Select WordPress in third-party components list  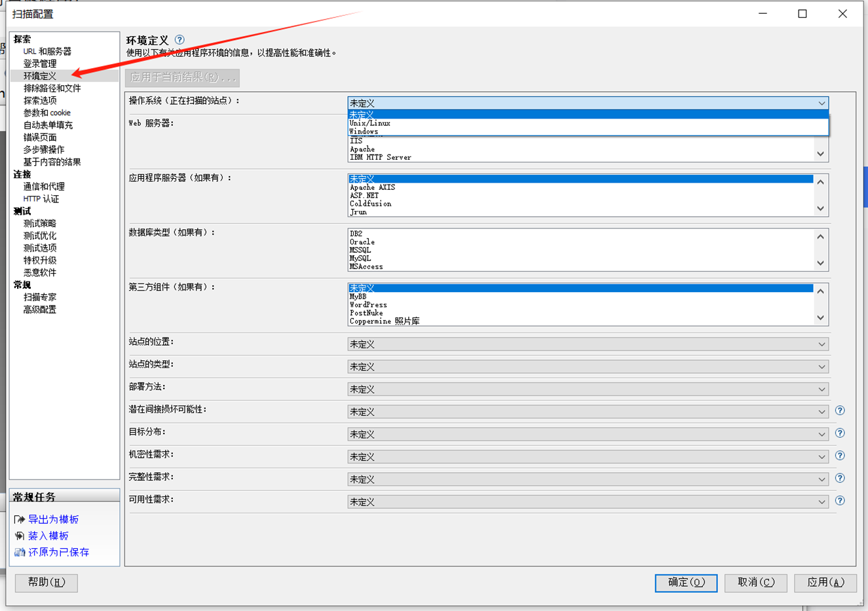tap(581, 305)
